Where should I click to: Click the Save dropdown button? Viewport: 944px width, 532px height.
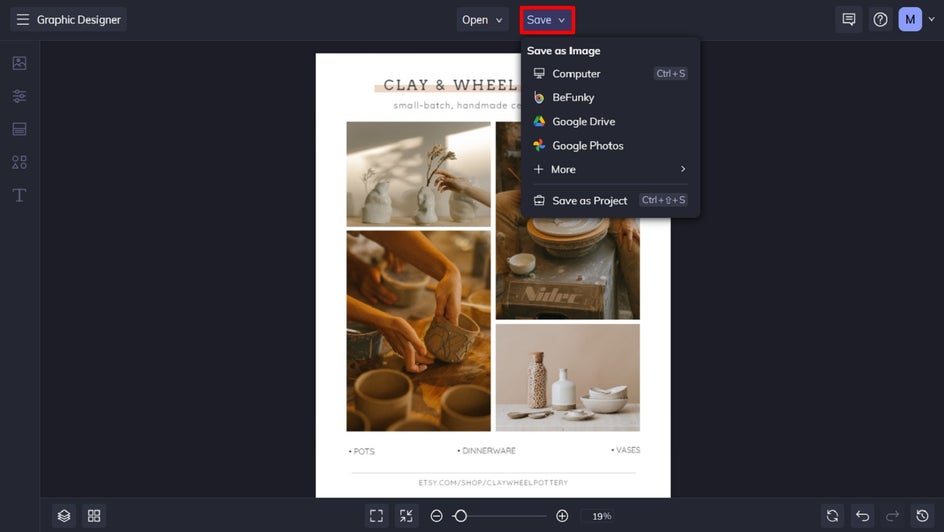click(547, 20)
